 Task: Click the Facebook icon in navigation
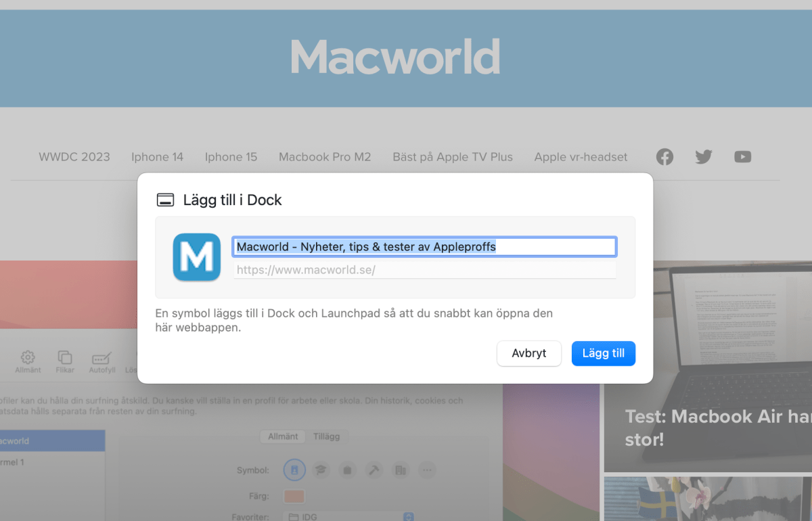[x=664, y=157]
